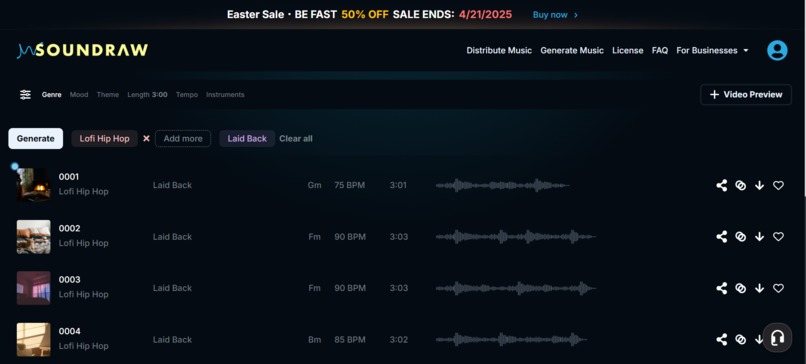Screen dimensions: 806x364
Task: Like track 0002 with heart icon
Action: tap(778, 236)
